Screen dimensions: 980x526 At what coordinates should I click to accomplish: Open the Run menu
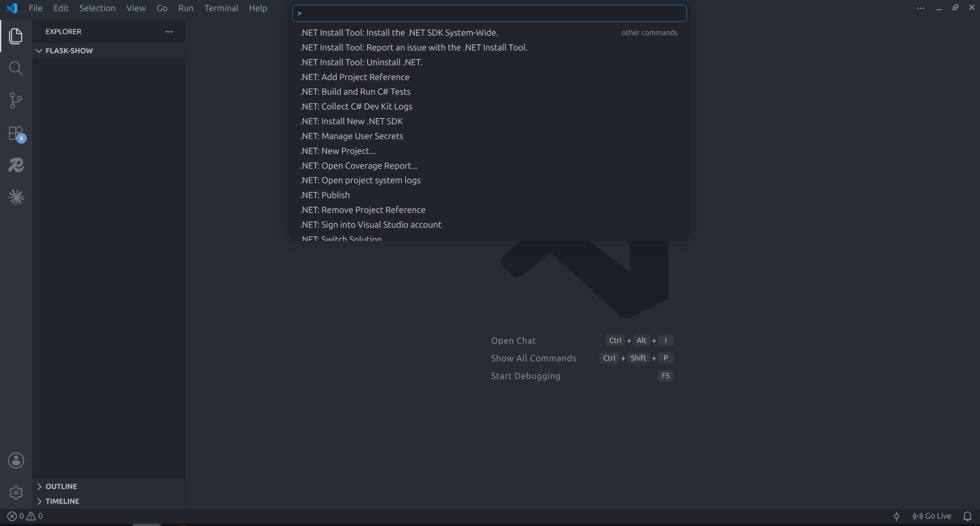point(186,8)
